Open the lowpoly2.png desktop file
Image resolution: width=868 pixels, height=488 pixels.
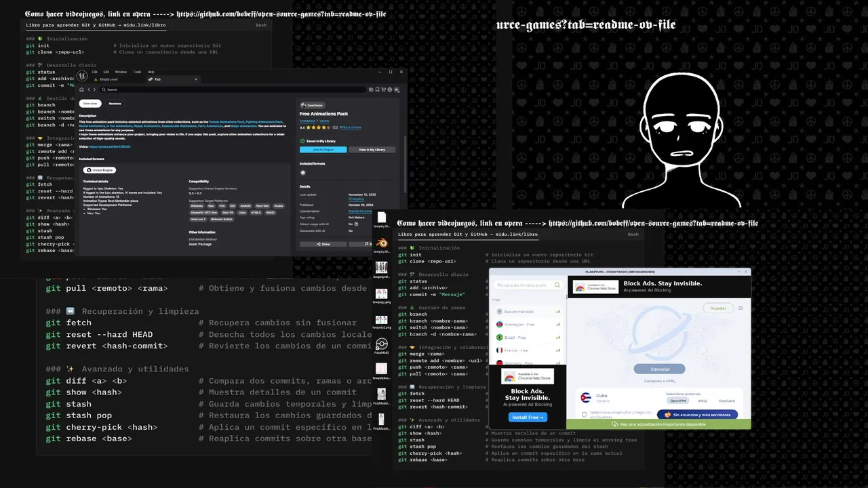click(382, 319)
